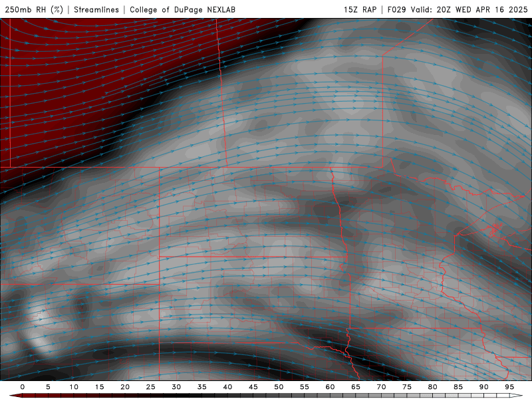This screenshot has width=532, height=399.
Task: Click the colorbar label 0
Action: 23,387
